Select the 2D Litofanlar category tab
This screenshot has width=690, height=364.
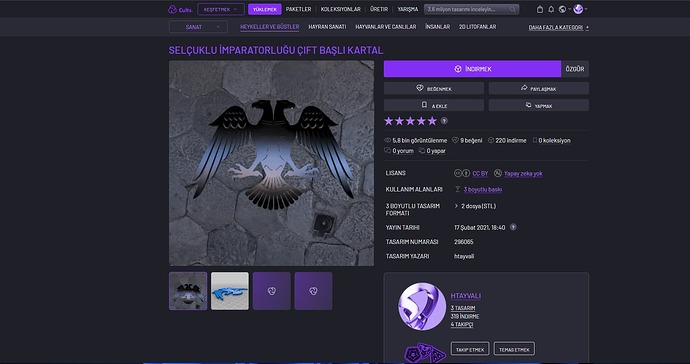pyautogui.click(x=477, y=27)
